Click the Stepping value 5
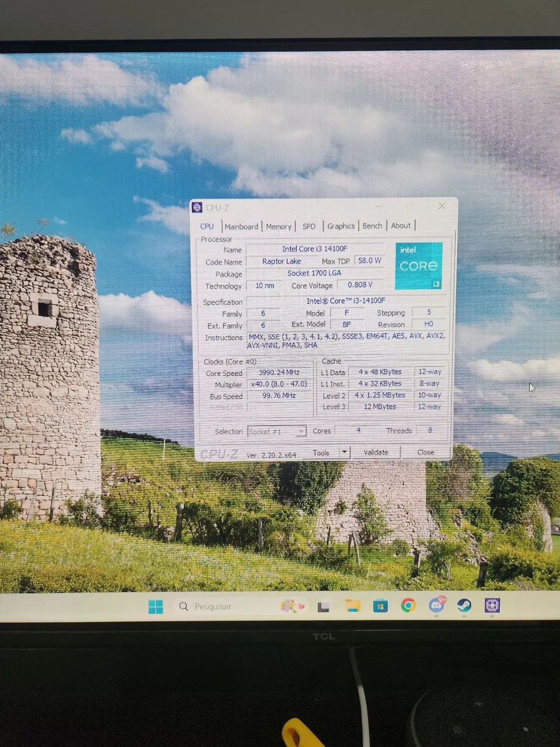560x747 pixels. (x=429, y=312)
